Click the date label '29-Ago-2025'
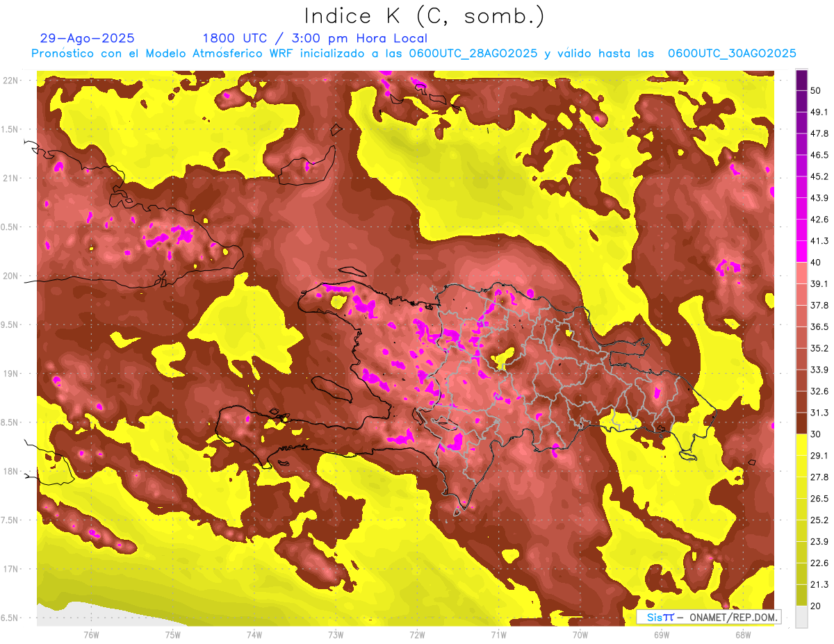This screenshot has width=834, height=644. tap(88, 38)
